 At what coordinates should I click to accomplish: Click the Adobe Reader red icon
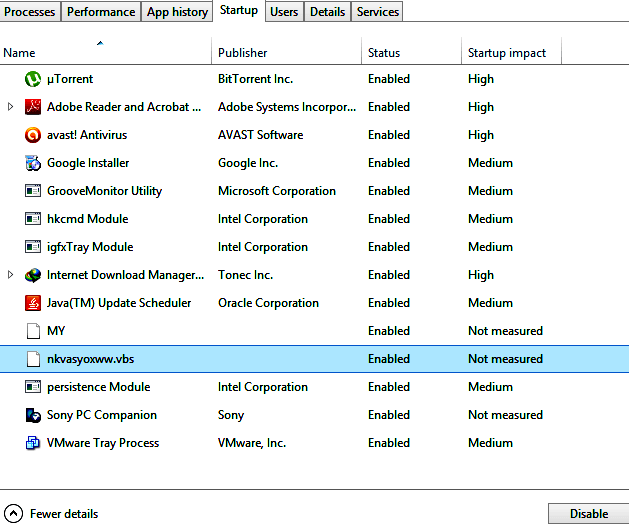(32, 107)
